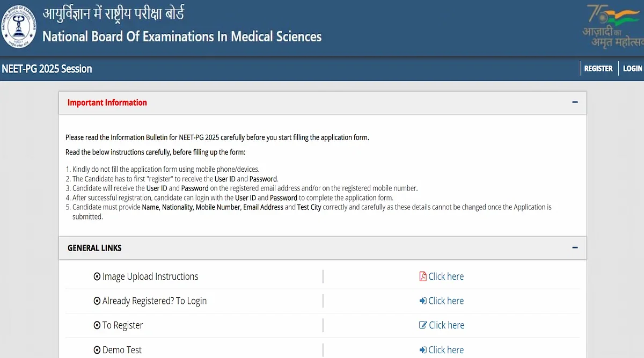Click the arrow icon for Demo Test
Image resolution: width=644 pixels, height=358 pixels.
[x=423, y=350]
